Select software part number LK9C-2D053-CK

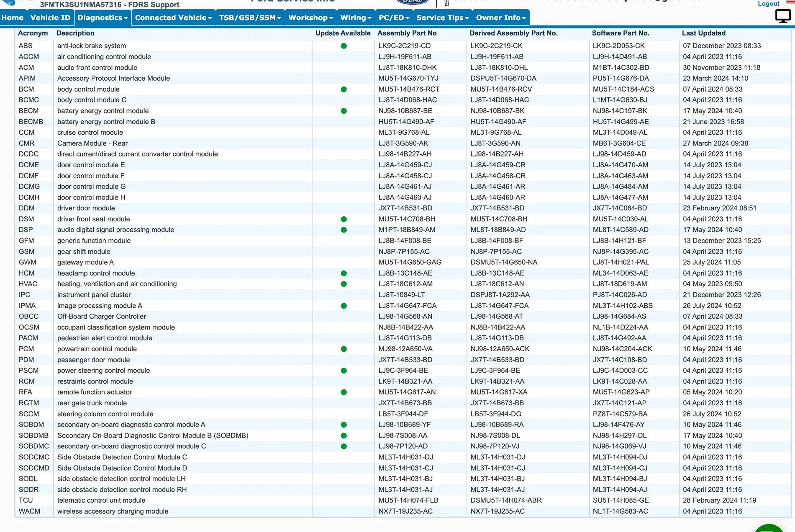(x=619, y=46)
